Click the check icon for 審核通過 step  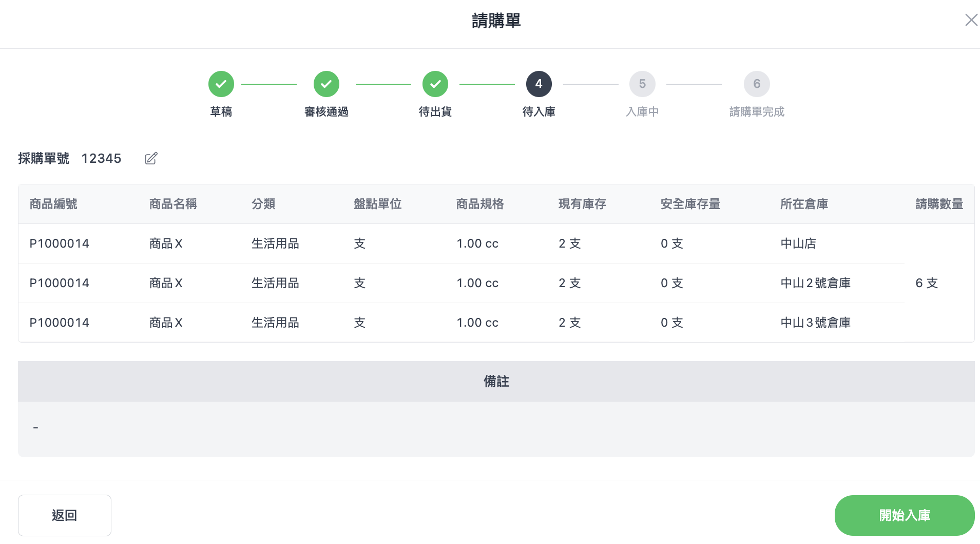(x=326, y=84)
